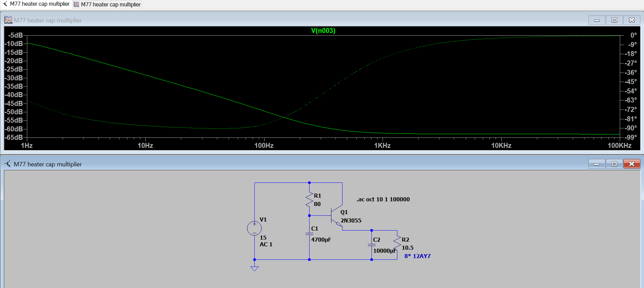Click the 100KHz frequency axis label
The image size is (644, 288).
click(619, 146)
